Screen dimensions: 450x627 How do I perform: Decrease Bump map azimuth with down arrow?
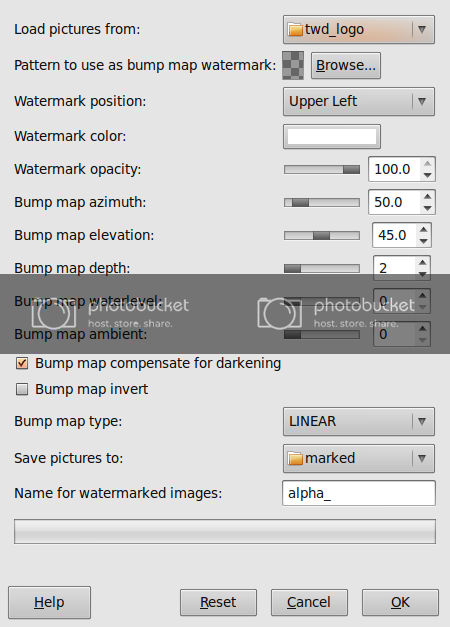[427, 208]
